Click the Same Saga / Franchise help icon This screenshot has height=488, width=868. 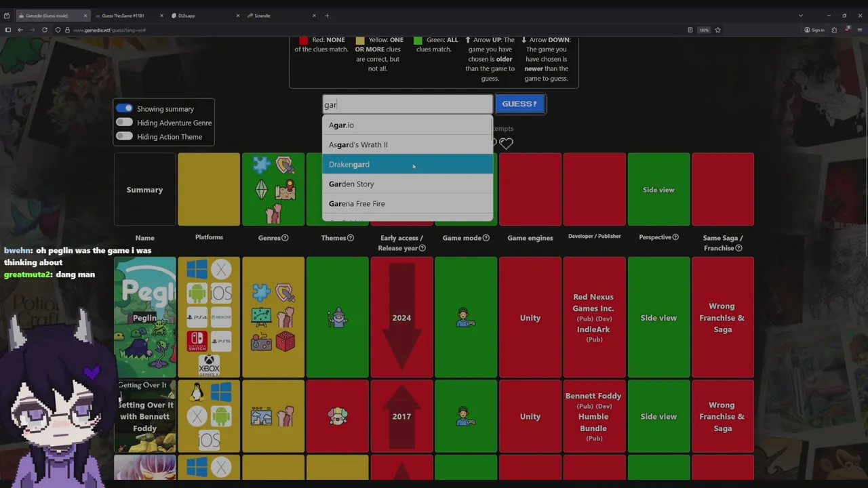(x=738, y=248)
